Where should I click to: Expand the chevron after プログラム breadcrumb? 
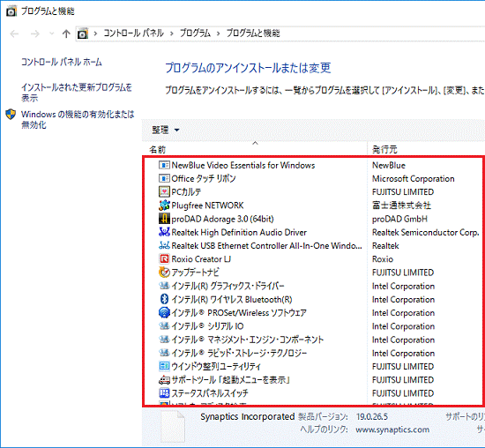point(219,34)
